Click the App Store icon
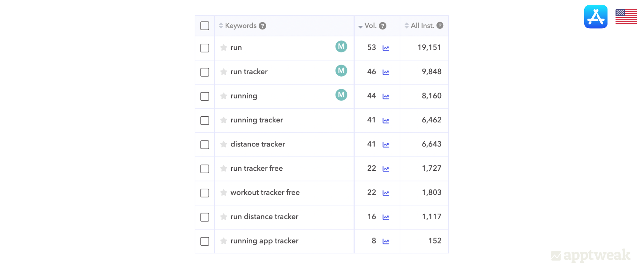Viewport: 644px width, 276px height. click(x=596, y=16)
